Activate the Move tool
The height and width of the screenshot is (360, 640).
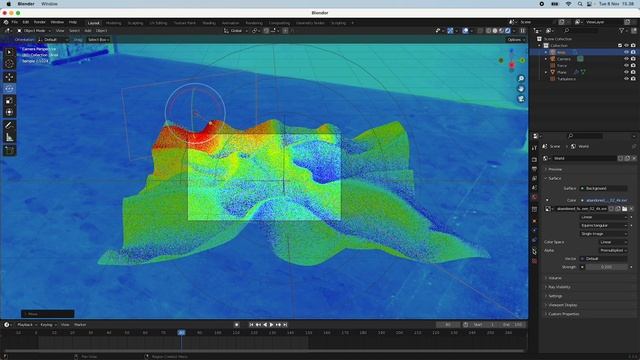click(9, 77)
